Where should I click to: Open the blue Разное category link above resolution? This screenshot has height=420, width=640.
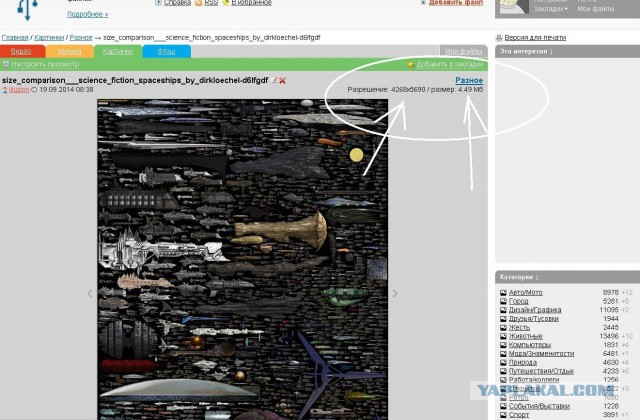click(x=469, y=80)
